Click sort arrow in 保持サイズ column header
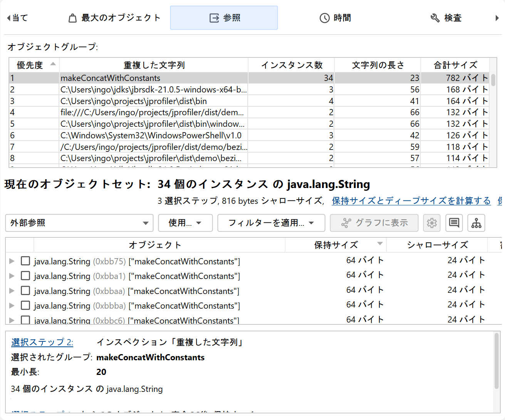505x420 pixels. coord(380,244)
